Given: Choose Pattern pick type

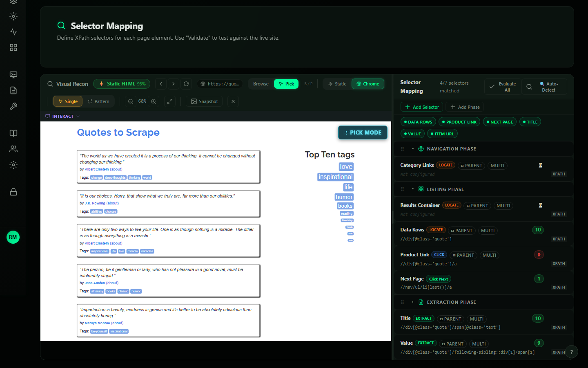Looking at the screenshot, I should (98, 101).
